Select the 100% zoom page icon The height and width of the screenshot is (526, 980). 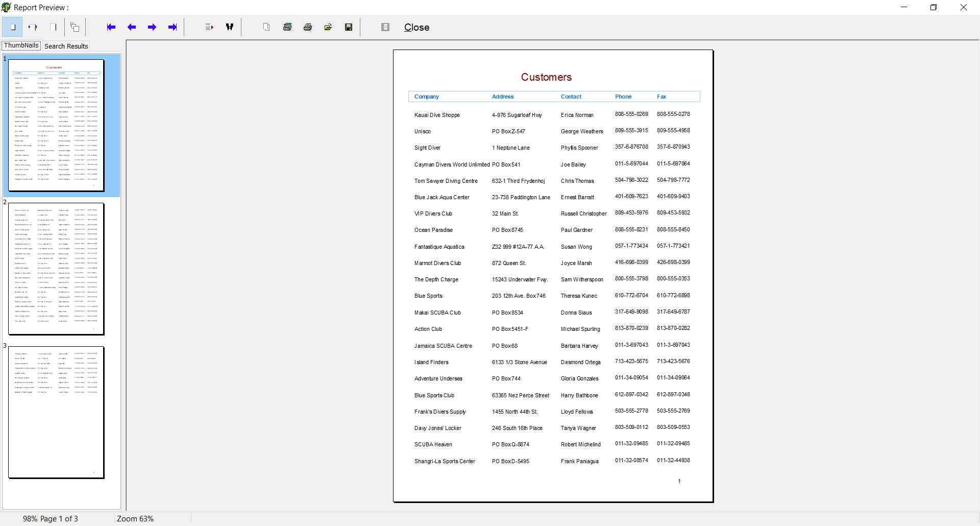tap(53, 27)
